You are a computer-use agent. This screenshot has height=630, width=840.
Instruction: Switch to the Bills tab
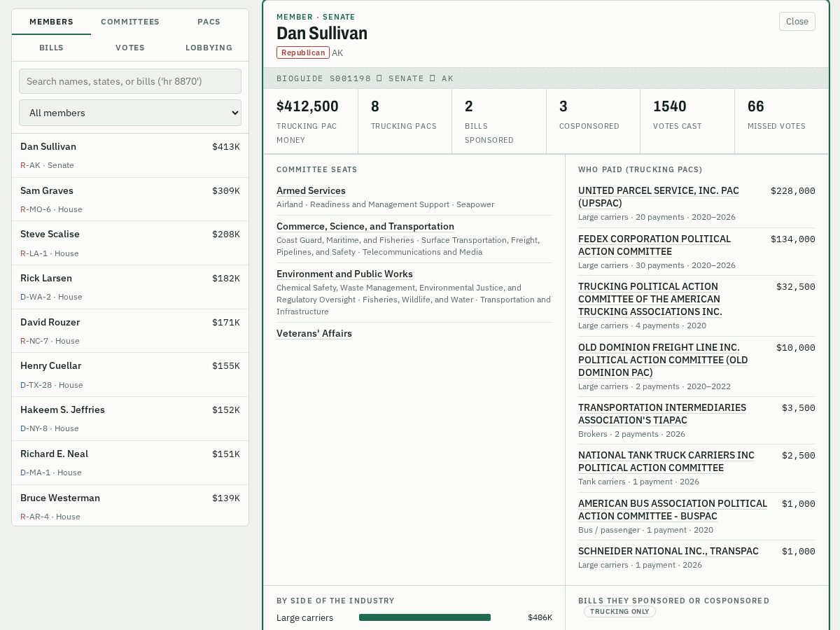[x=51, y=48]
